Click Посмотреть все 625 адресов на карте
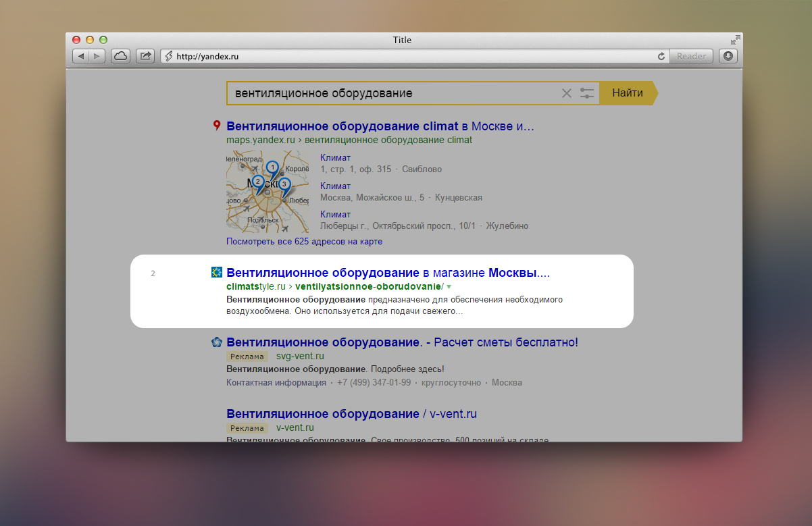This screenshot has height=526, width=812. (x=305, y=241)
